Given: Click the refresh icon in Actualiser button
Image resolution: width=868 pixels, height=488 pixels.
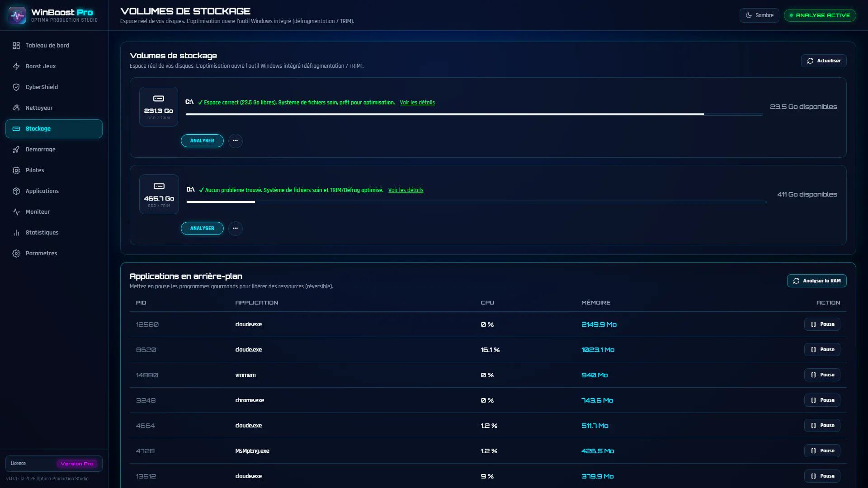Looking at the screenshot, I should [x=810, y=61].
